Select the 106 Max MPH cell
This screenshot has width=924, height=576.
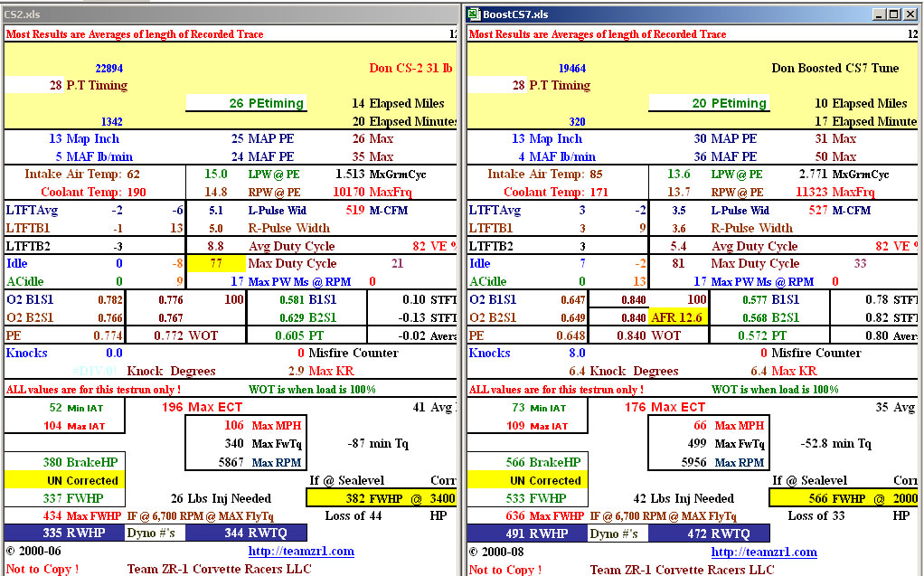pos(249,426)
